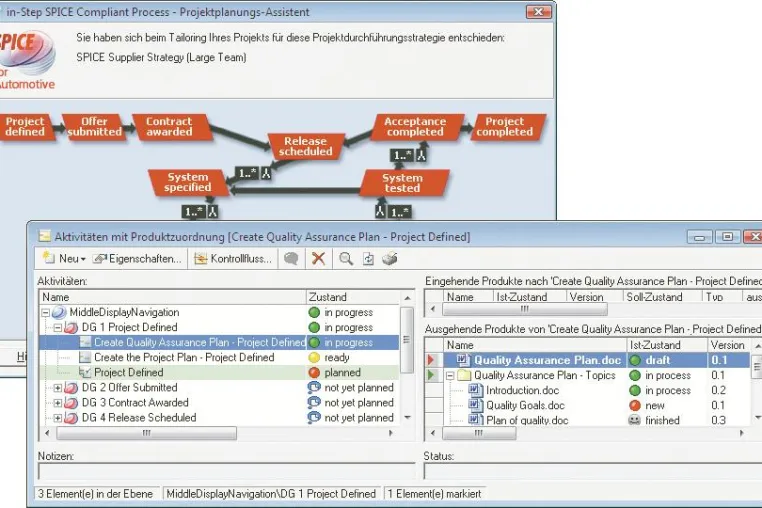Screen dimensions: 762x508
Task: Sort activities by the Name column header
Action: point(173,297)
